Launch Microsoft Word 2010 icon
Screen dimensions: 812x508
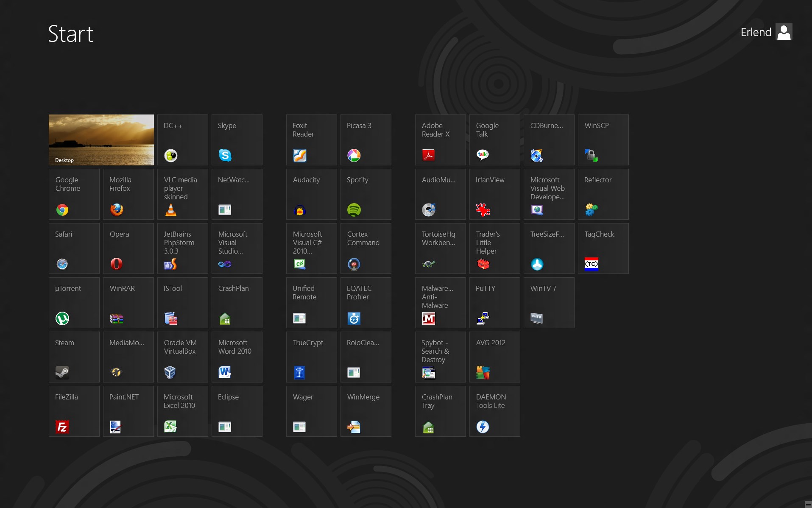point(225,373)
